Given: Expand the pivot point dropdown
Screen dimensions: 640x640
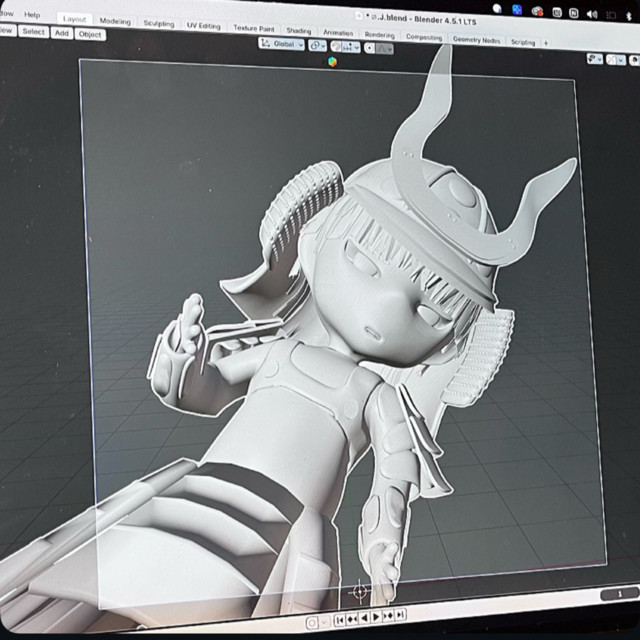Looking at the screenshot, I should tap(318, 45).
